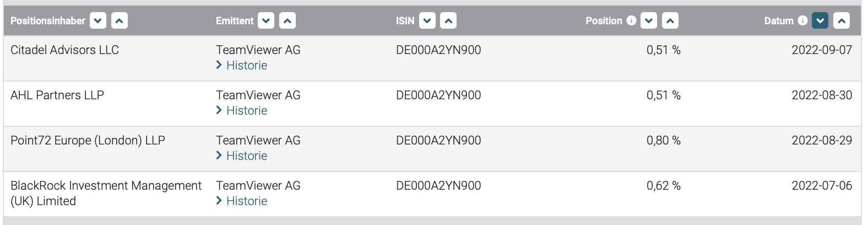Select the date 2022-07-06 cell
This screenshot has height=225, width=868.
[x=821, y=185]
